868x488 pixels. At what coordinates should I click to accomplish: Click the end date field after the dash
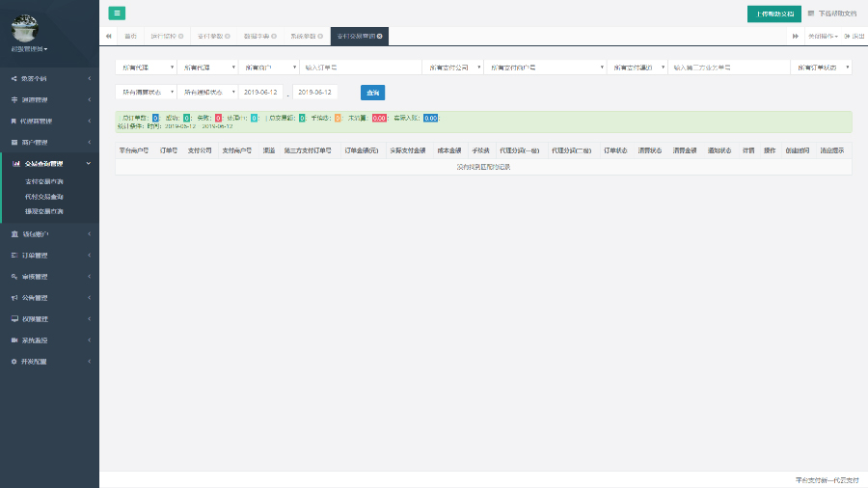click(315, 93)
